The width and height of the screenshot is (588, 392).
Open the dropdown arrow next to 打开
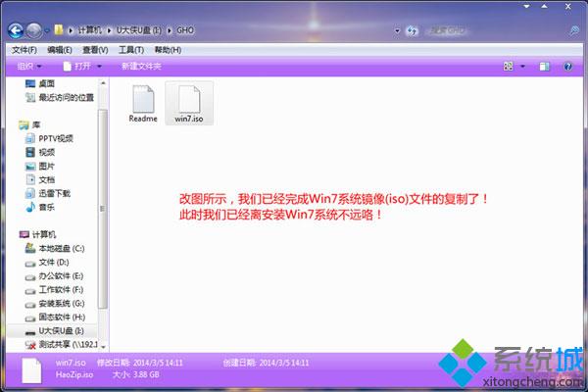[x=99, y=67]
